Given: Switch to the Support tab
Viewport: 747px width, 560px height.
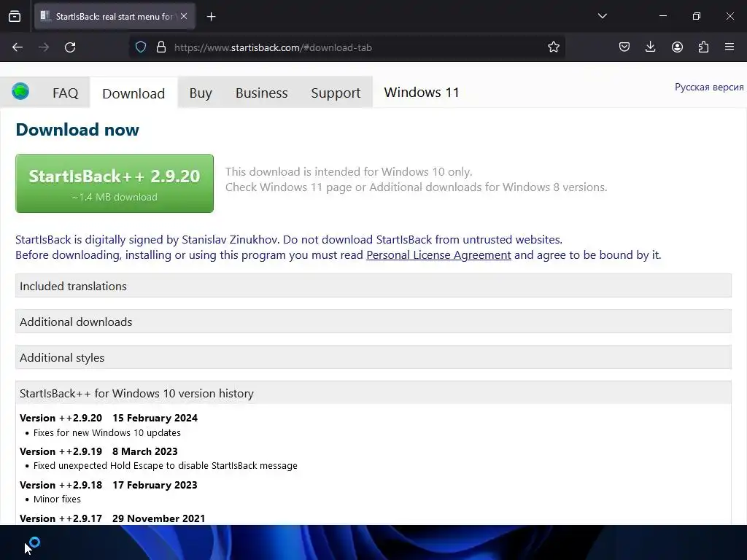Looking at the screenshot, I should [x=336, y=93].
